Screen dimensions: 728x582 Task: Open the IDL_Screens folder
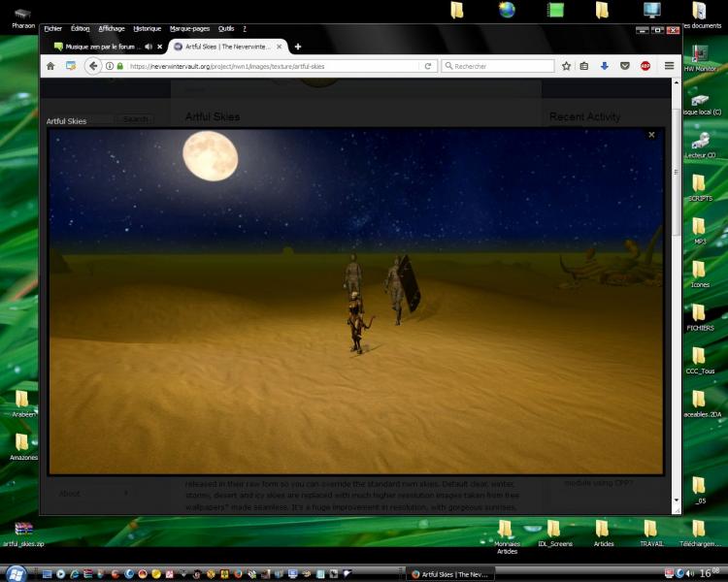coord(555,533)
